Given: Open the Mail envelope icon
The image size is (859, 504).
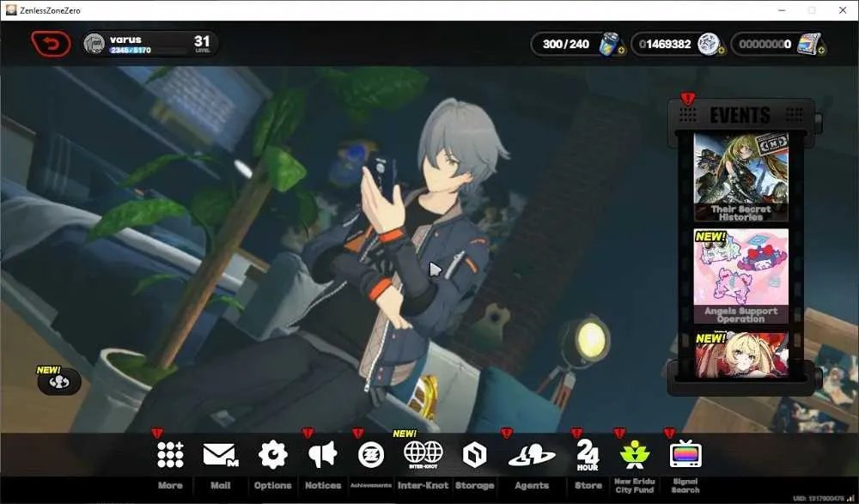Looking at the screenshot, I should tap(221, 455).
